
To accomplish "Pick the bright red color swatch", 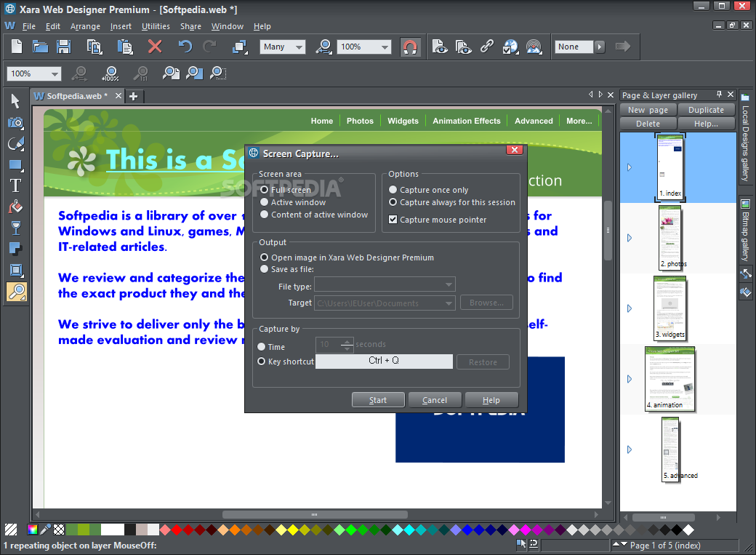I will coord(177,530).
